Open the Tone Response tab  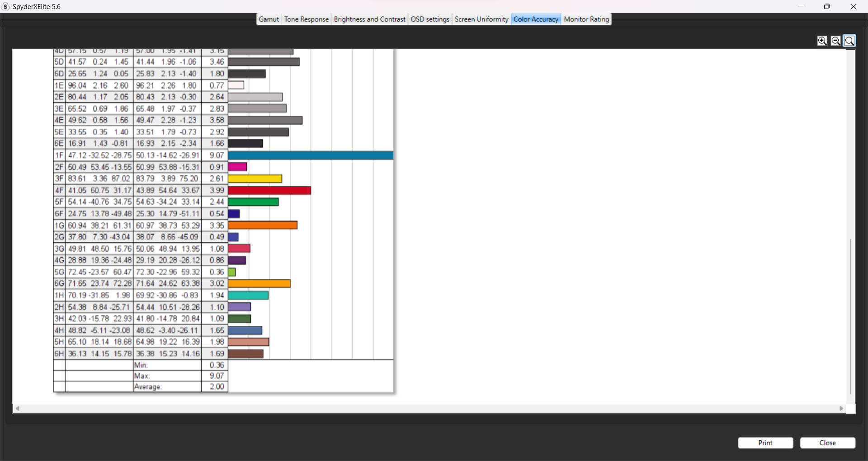(x=306, y=19)
